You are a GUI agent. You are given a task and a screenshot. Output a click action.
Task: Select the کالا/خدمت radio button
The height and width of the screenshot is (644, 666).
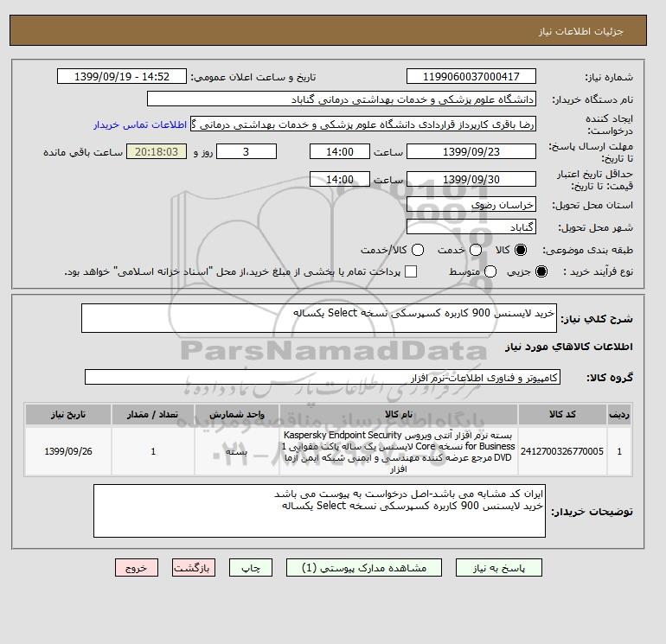tap(418, 250)
